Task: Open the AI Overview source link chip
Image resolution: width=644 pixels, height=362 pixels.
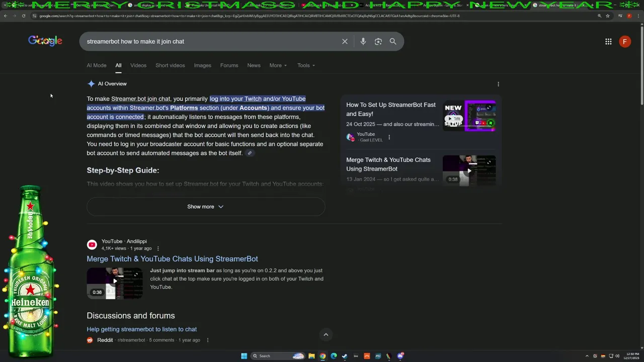Action: point(250,153)
